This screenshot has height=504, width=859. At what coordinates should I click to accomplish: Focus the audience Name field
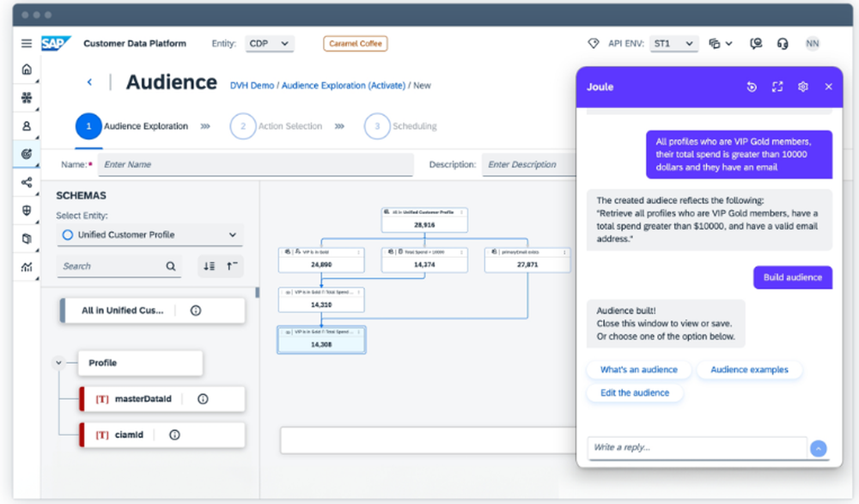click(x=255, y=164)
